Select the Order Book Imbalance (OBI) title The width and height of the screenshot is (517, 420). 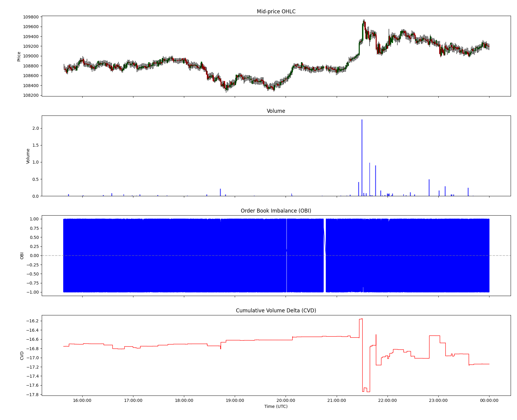point(276,211)
